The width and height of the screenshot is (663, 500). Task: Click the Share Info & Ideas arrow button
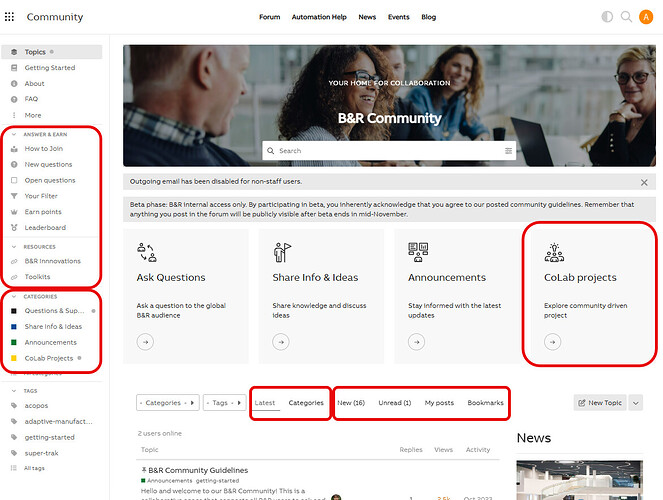tap(281, 342)
